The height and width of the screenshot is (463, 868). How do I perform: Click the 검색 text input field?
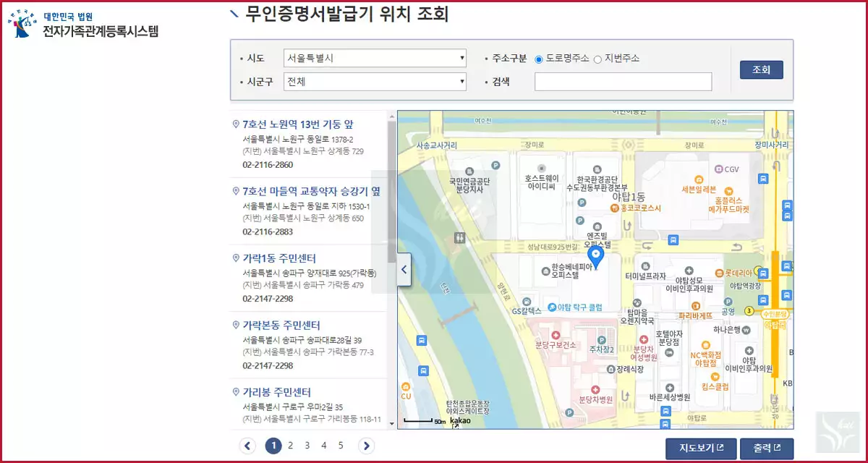[622, 81]
